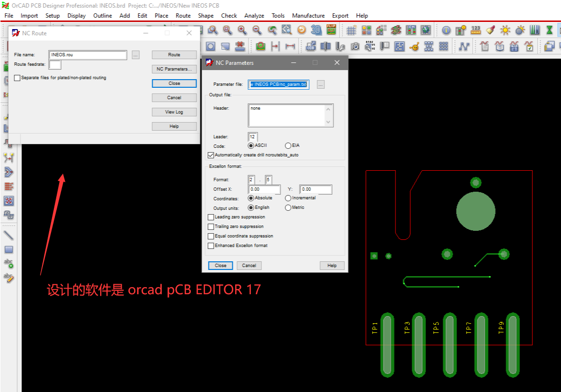This screenshot has height=392, width=561.
Task: Open the Shape menu
Action: pos(206,16)
